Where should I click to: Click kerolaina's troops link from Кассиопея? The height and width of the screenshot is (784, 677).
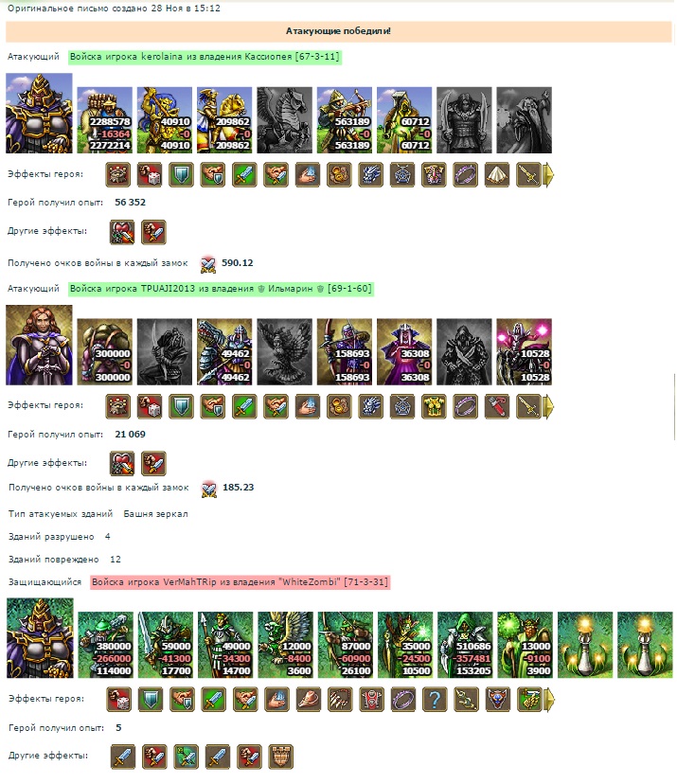click(x=205, y=57)
